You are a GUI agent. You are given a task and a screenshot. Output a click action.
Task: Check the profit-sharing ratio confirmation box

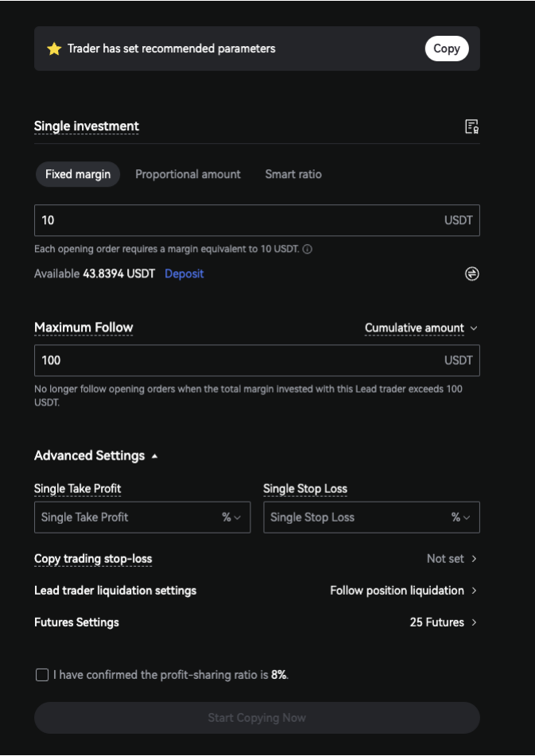[42, 675]
